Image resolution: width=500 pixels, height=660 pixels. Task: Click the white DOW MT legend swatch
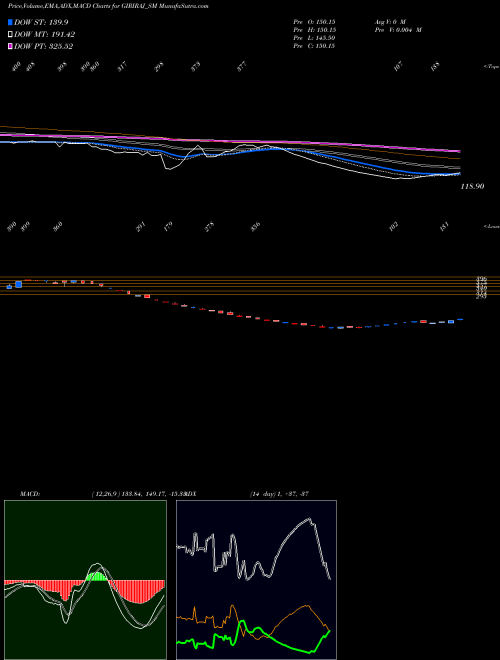tap(11, 34)
